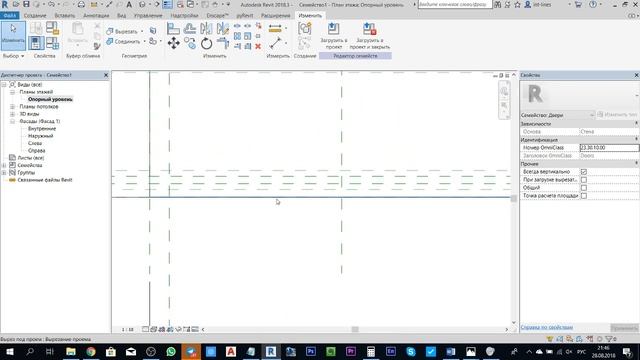Viewport: 640px width, 360px height.
Task: Collapse 'Планы этажей' tree node
Action: [x=12, y=92]
